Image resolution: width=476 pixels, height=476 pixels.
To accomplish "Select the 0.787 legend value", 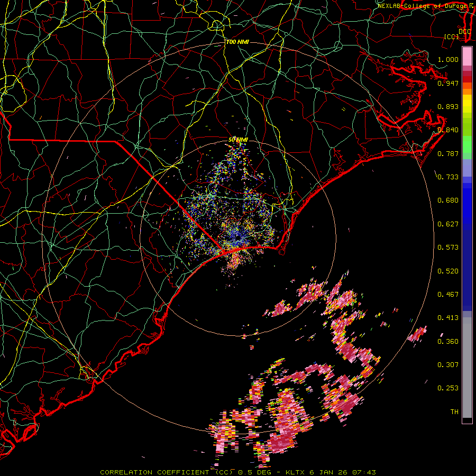I will [448, 153].
